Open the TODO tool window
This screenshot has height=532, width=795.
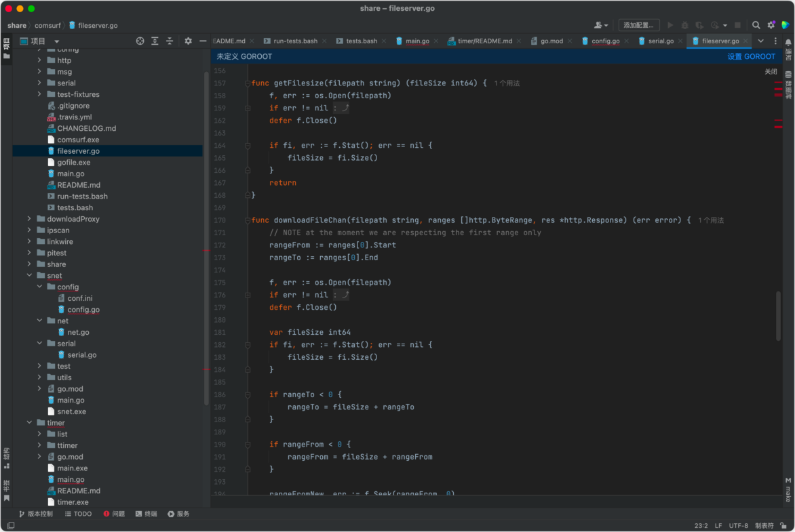coord(78,514)
